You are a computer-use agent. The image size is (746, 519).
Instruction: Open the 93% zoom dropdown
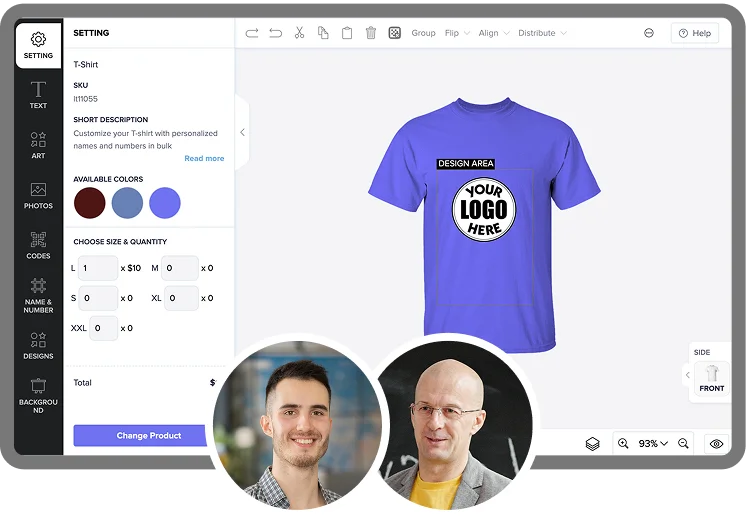click(x=653, y=443)
